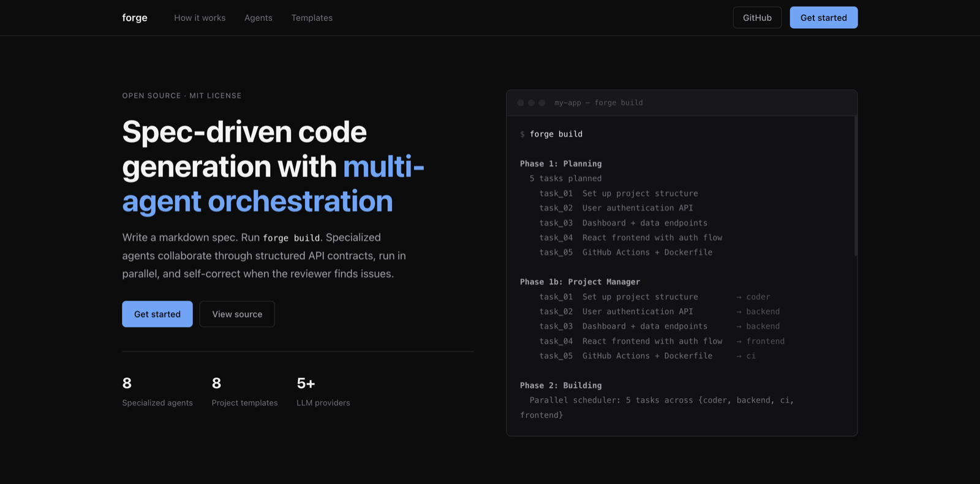
Task: Click the last window dot in terminal titlebar
Action: coord(542,103)
